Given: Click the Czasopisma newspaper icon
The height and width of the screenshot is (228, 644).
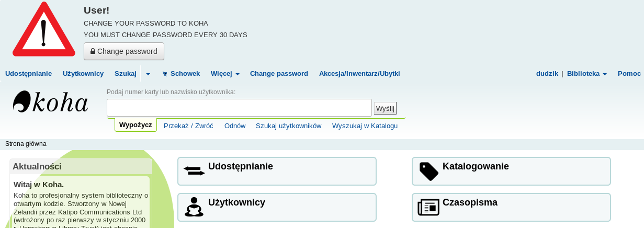Looking at the screenshot, I should [428, 207].
